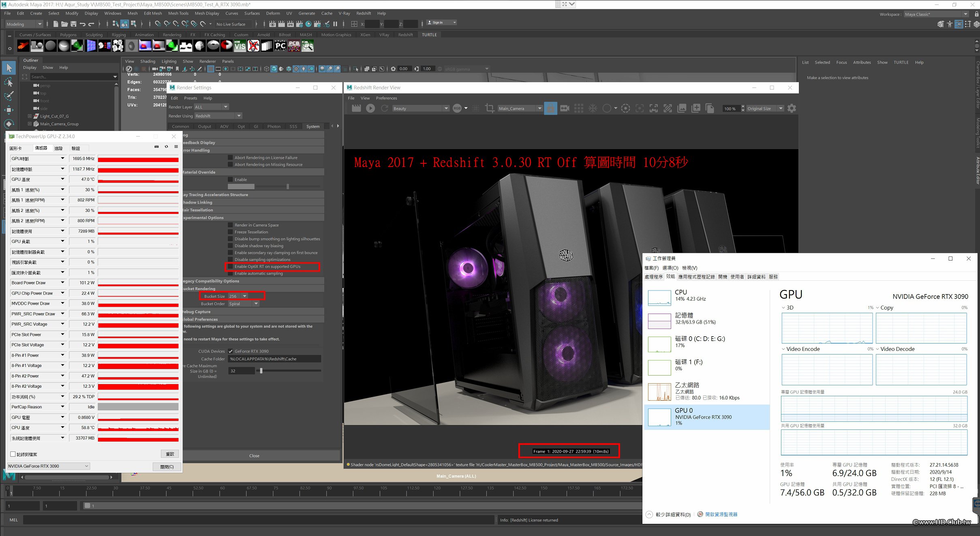Click the refresh icon in Redshift Render View
This screenshot has width=980, height=536.
tap(385, 108)
